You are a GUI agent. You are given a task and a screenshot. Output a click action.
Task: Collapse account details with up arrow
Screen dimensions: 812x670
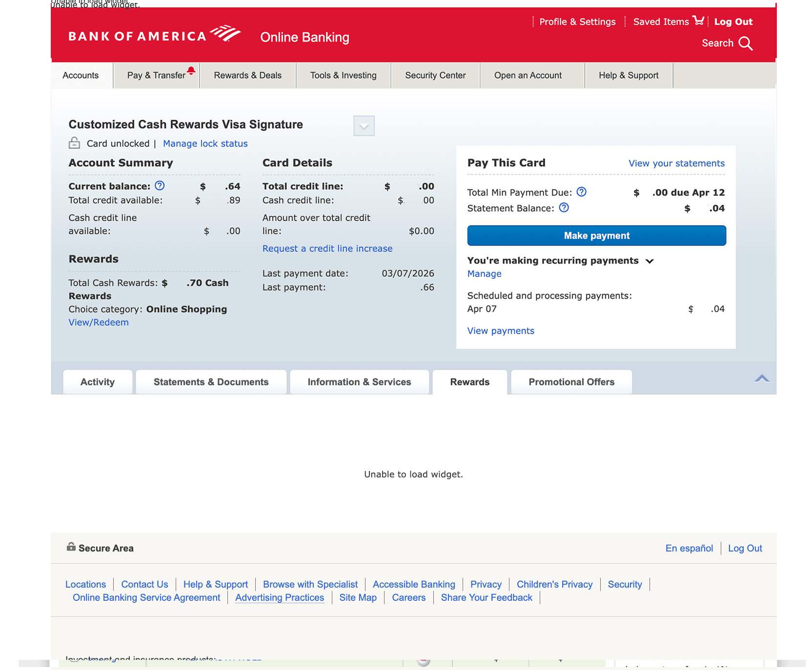(x=762, y=378)
